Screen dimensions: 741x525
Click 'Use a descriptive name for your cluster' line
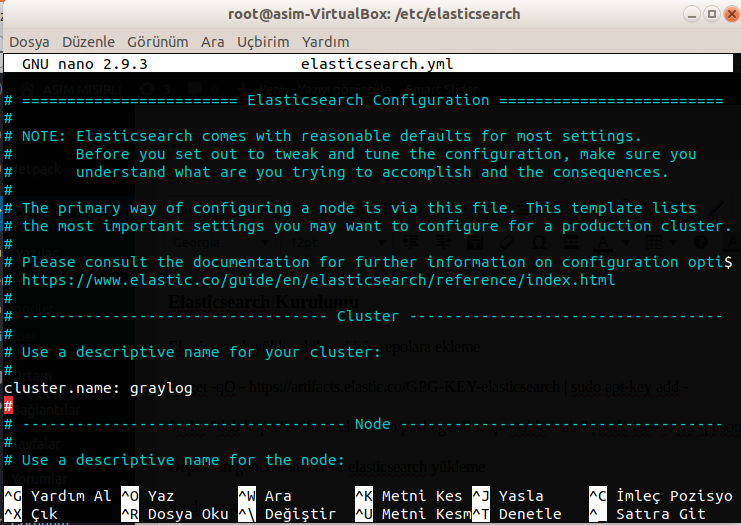(192, 352)
